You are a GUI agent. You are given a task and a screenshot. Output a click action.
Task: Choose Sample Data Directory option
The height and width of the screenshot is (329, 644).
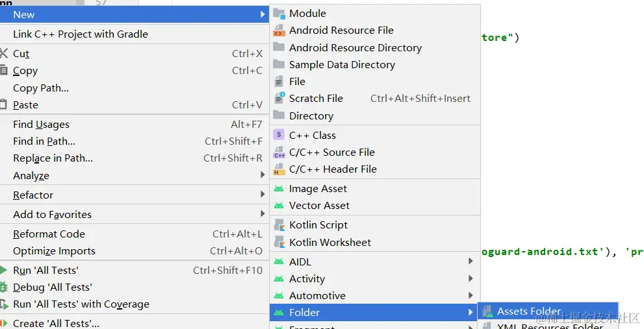[342, 65]
